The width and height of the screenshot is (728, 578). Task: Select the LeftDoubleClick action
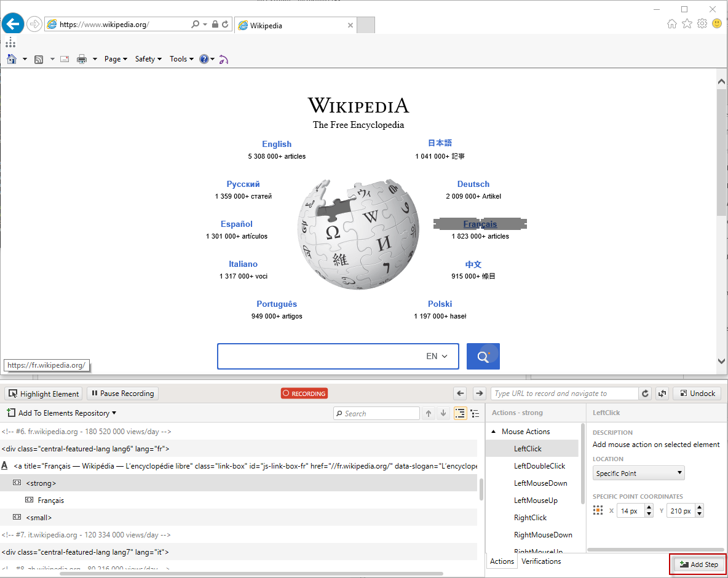(539, 465)
